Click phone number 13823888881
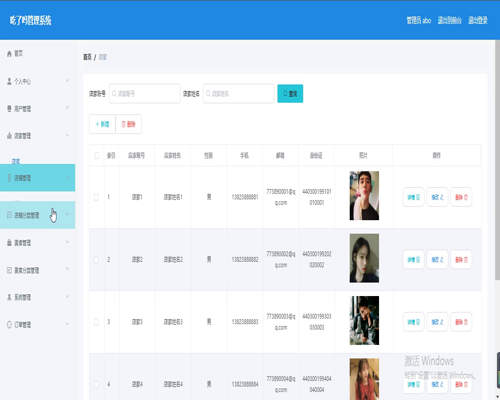Viewport: 500px width, 400px height. pos(245,197)
